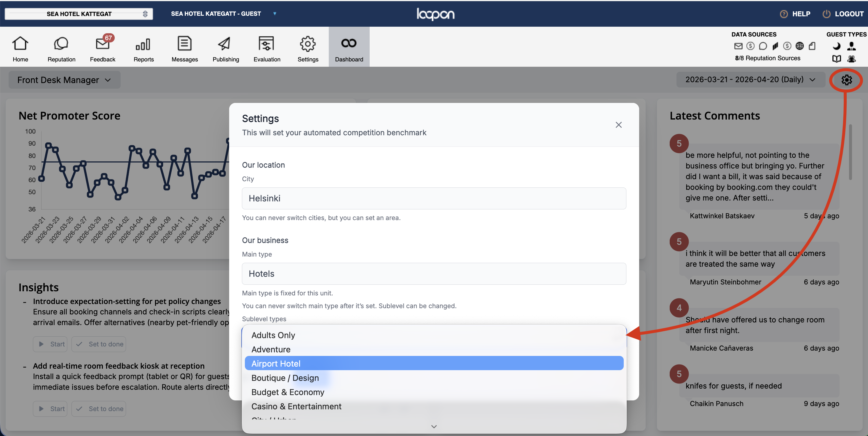The image size is (868, 436).
Task: Start the room feedback kiosk insight
Action: pos(50,409)
